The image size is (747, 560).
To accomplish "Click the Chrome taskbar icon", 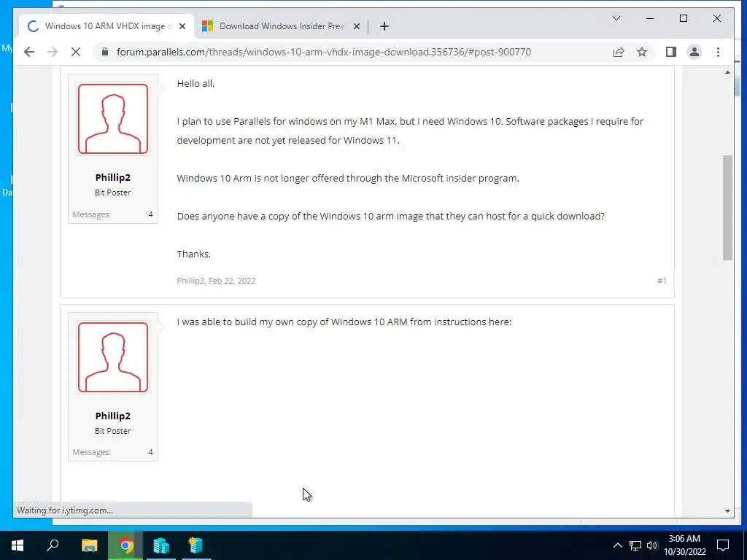I will tap(125, 545).
